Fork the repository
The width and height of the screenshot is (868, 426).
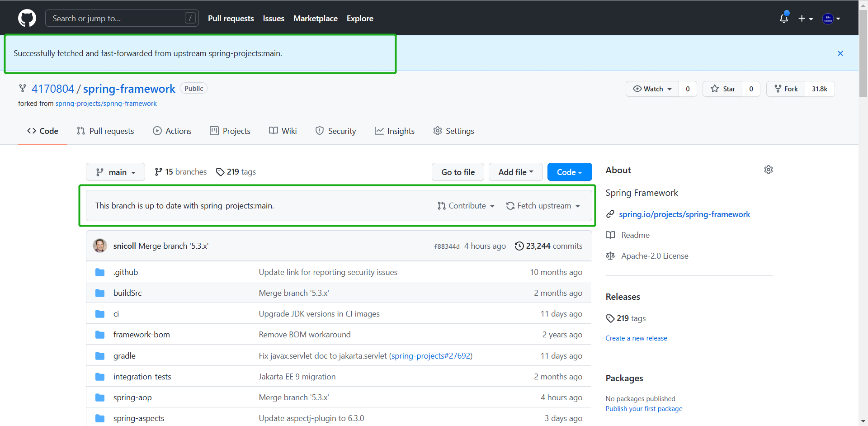[x=786, y=89]
